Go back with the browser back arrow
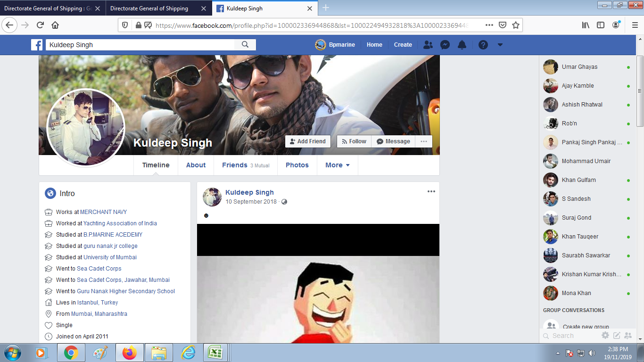The height and width of the screenshot is (362, 644). [x=10, y=25]
